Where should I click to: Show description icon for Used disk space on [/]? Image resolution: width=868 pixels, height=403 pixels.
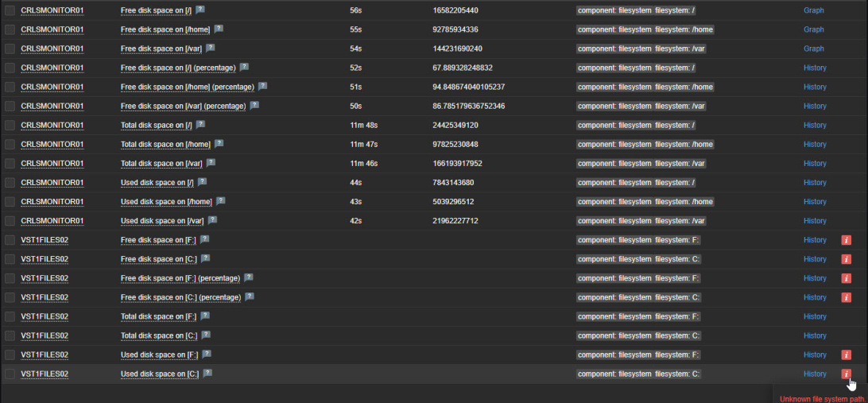(x=203, y=181)
